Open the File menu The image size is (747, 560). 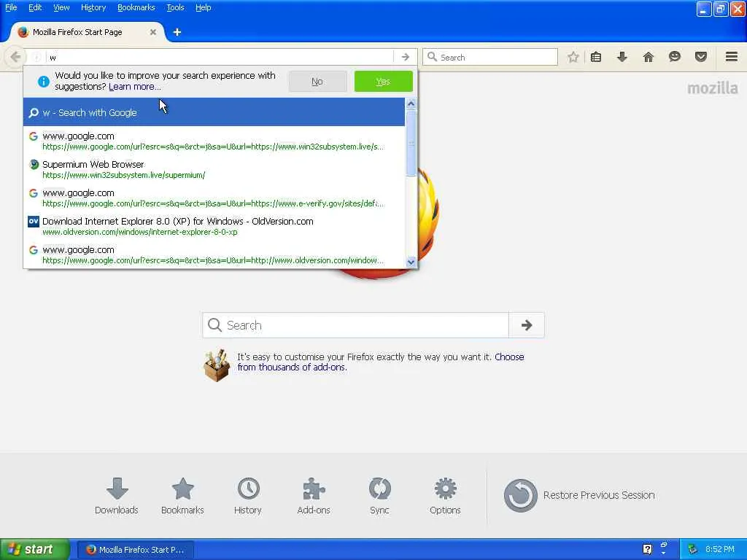(x=11, y=7)
